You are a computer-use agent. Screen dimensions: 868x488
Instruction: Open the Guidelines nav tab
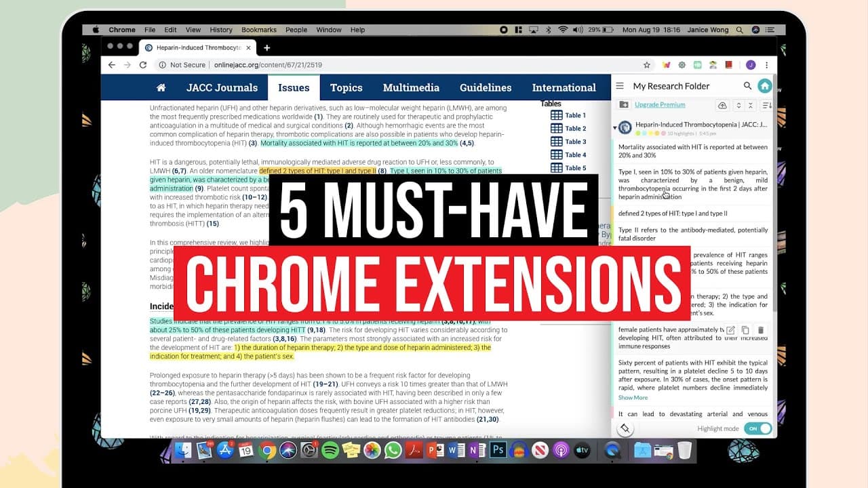486,87
